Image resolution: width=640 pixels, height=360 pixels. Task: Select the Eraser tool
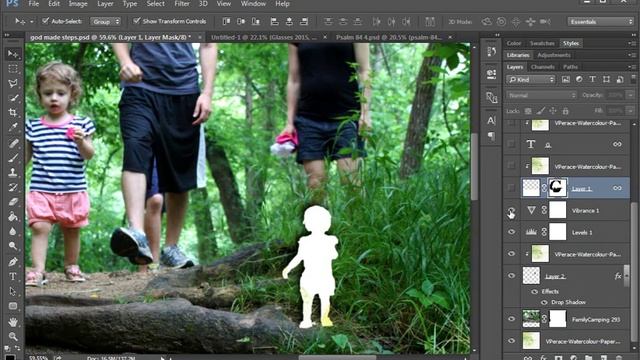[x=13, y=202]
